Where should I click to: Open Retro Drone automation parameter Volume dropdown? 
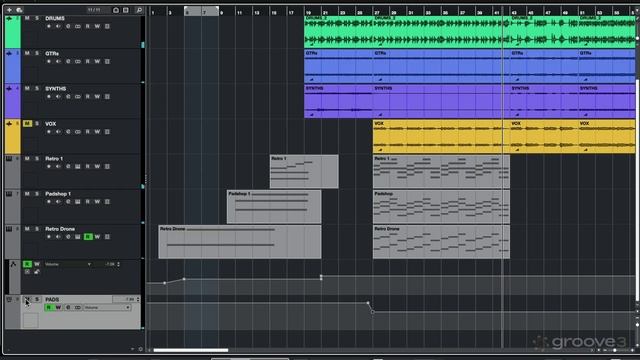click(68, 264)
